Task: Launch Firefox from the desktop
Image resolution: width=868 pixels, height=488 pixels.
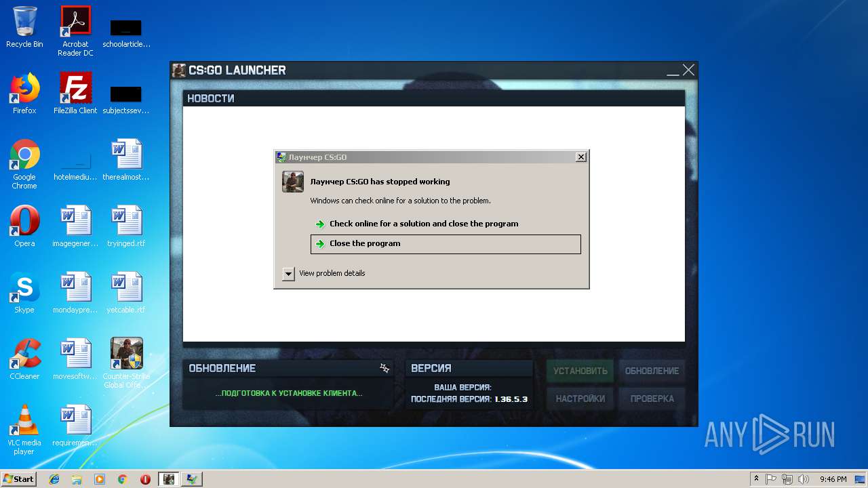Action: click(24, 94)
